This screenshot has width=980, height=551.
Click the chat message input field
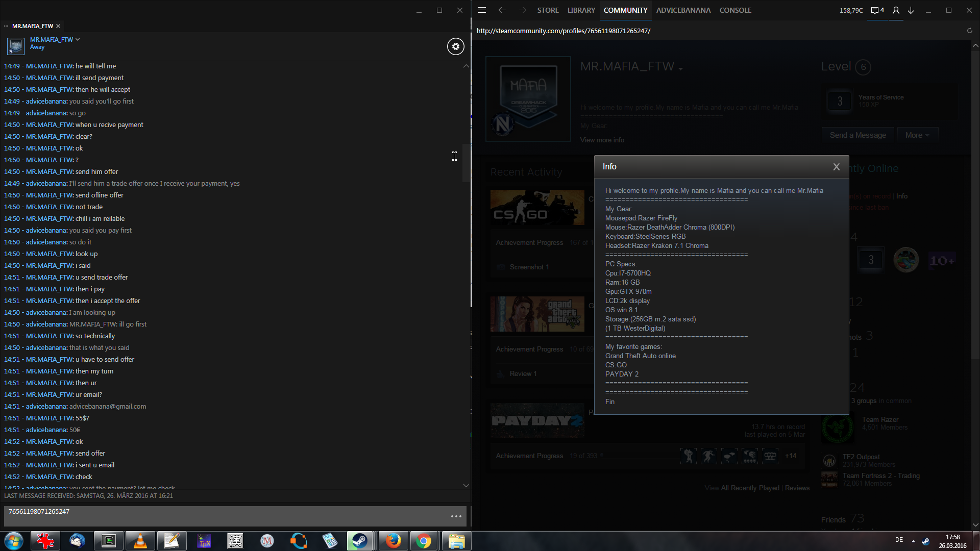click(225, 516)
